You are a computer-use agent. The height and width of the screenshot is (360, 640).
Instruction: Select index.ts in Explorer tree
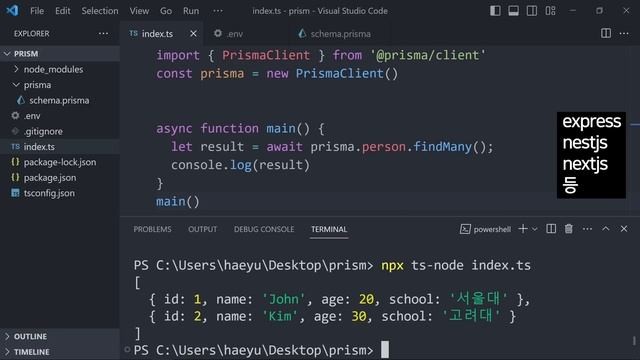click(x=60, y=147)
